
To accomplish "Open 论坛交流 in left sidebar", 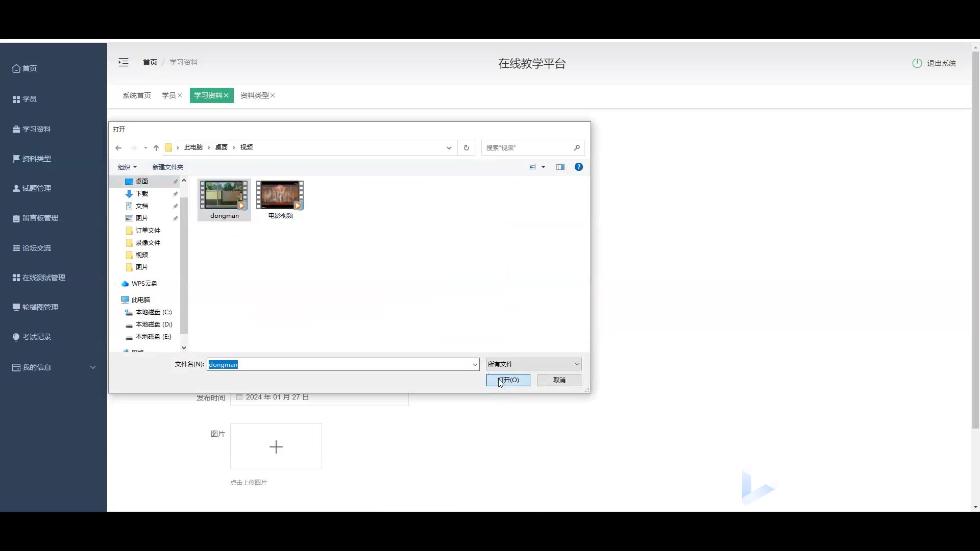I will tap(32, 248).
